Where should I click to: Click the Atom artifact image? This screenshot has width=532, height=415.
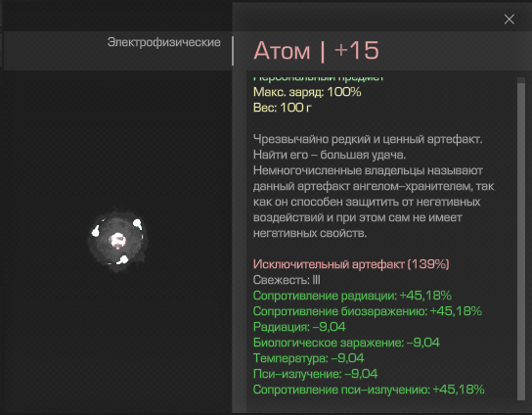point(117,241)
